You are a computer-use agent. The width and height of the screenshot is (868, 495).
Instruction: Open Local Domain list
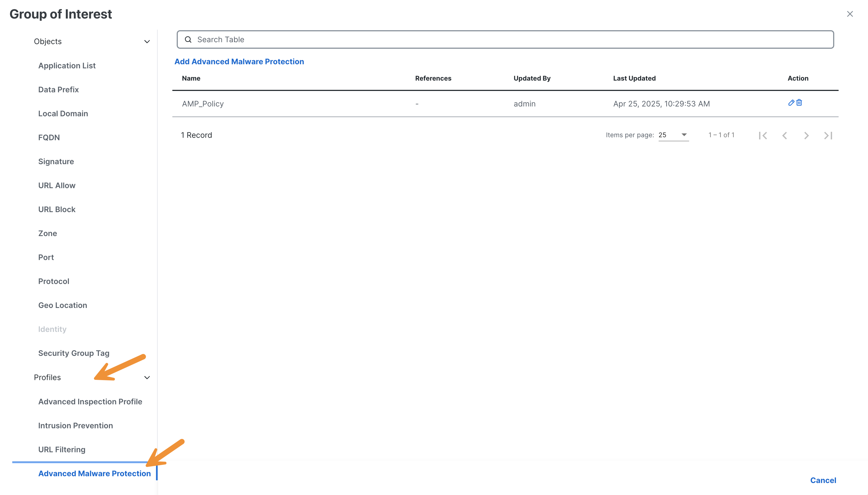tap(63, 114)
